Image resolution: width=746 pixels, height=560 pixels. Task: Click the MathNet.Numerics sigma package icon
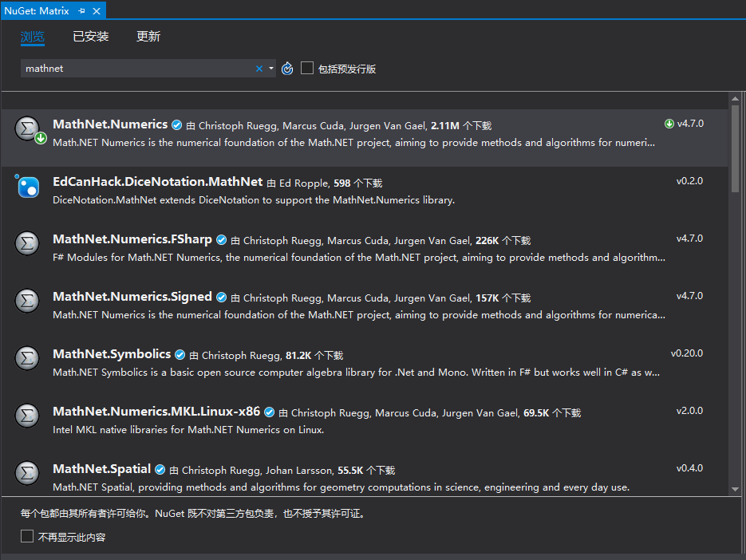[26, 128]
